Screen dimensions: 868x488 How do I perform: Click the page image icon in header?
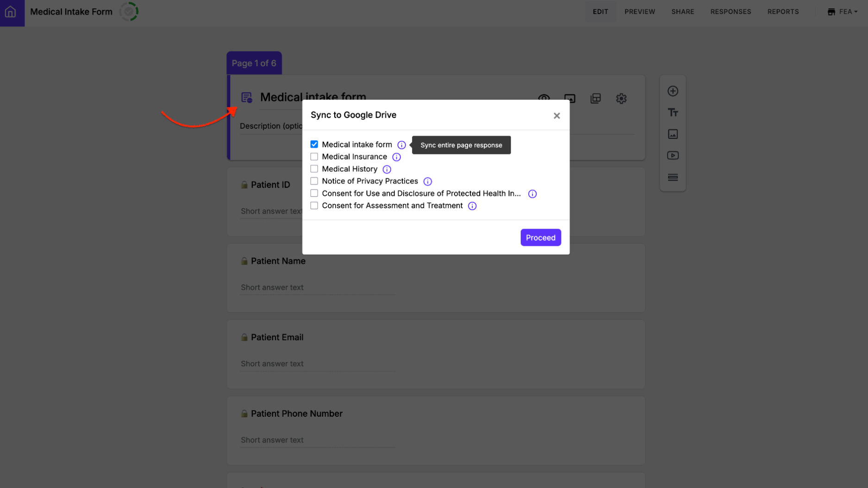coord(570,98)
